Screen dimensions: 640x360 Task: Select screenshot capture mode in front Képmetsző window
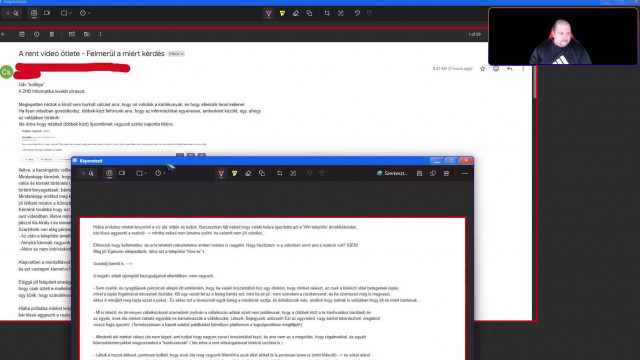click(109, 173)
